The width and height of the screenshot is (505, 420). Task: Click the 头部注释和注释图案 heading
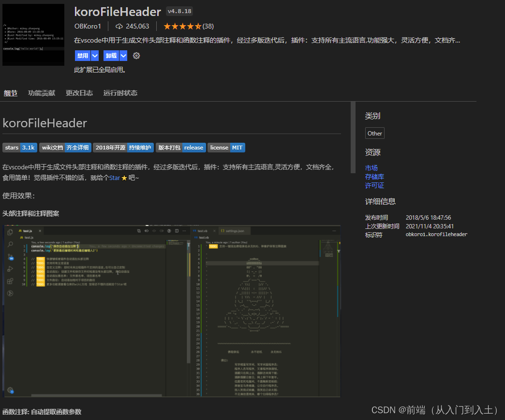(31, 213)
